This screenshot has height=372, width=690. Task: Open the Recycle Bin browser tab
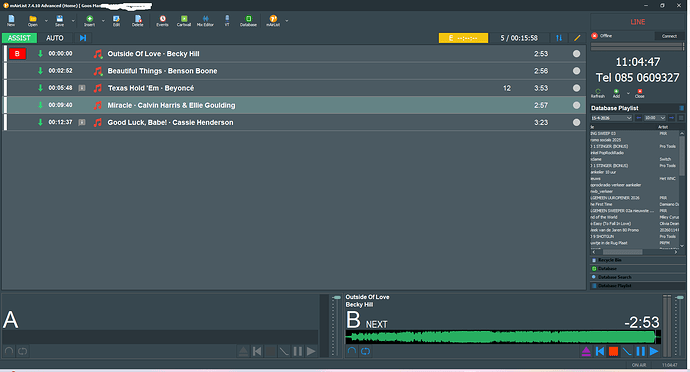coord(638,260)
